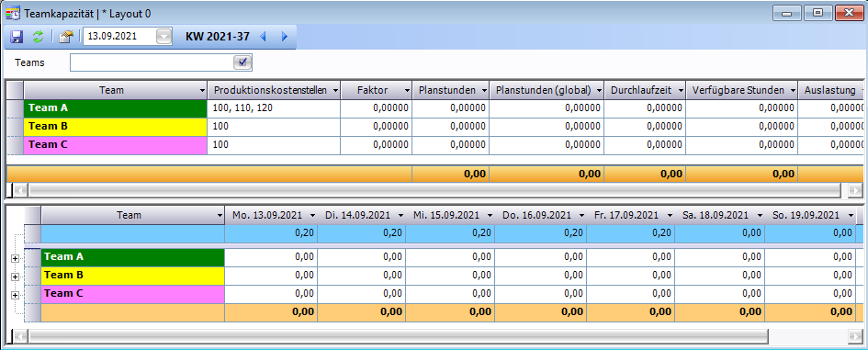
Task: Click upper grid horizontal scrollbar track
Action: [434, 191]
